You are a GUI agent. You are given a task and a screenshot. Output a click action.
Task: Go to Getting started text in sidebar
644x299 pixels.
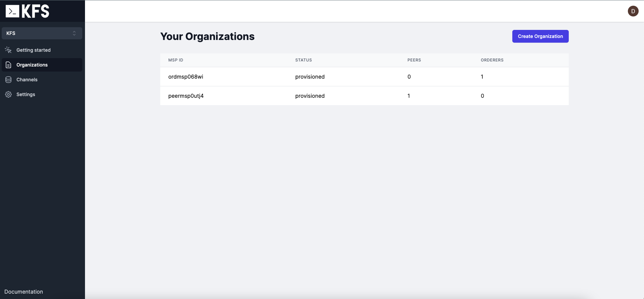(x=34, y=50)
